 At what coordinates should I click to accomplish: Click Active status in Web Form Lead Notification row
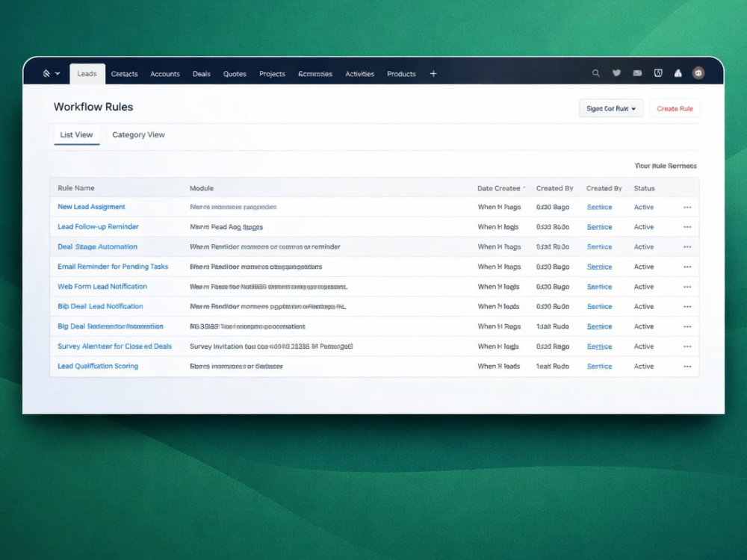pyautogui.click(x=644, y=287)
